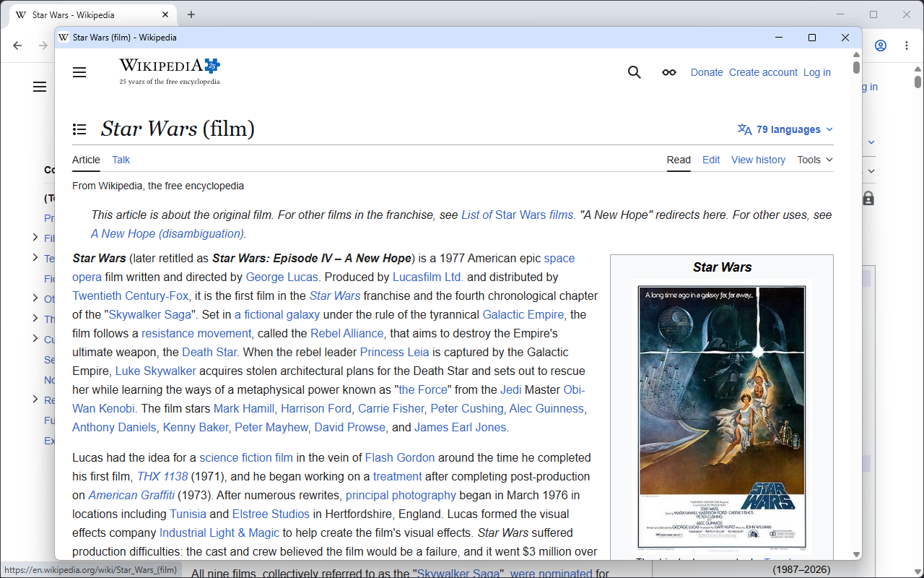The width and height of the screenshot is (924, 578).
Task: Open the Rebel Alliance link
Action: click(347, 333)
